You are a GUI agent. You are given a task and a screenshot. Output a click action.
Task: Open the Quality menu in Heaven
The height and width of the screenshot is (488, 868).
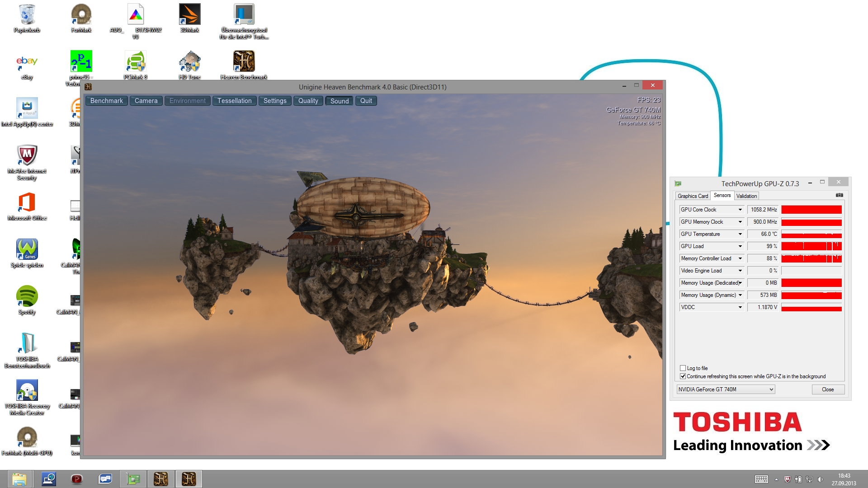pyautogui.click(x=308, y=101)
